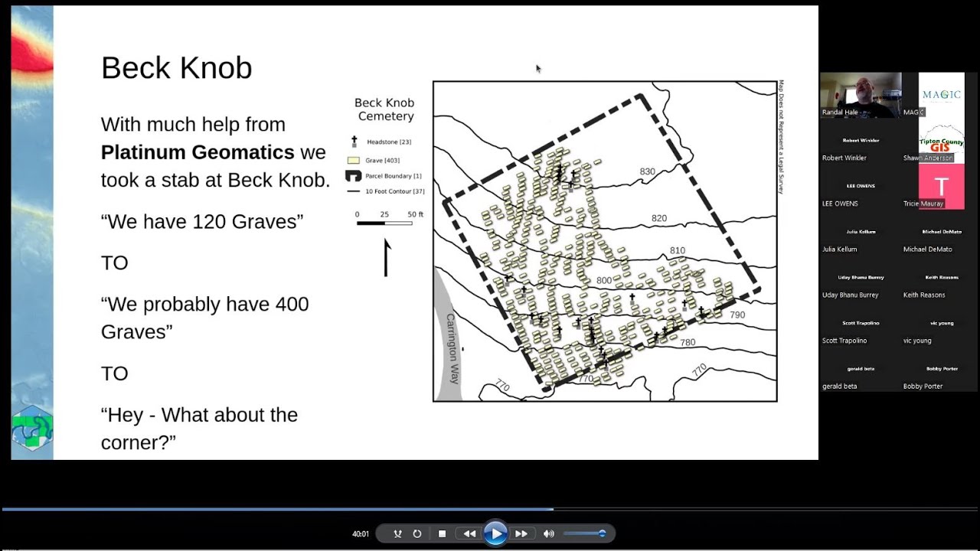Click the video seek progress bar
Viewport: 980px width, 551px height.
tap(490, 509)
